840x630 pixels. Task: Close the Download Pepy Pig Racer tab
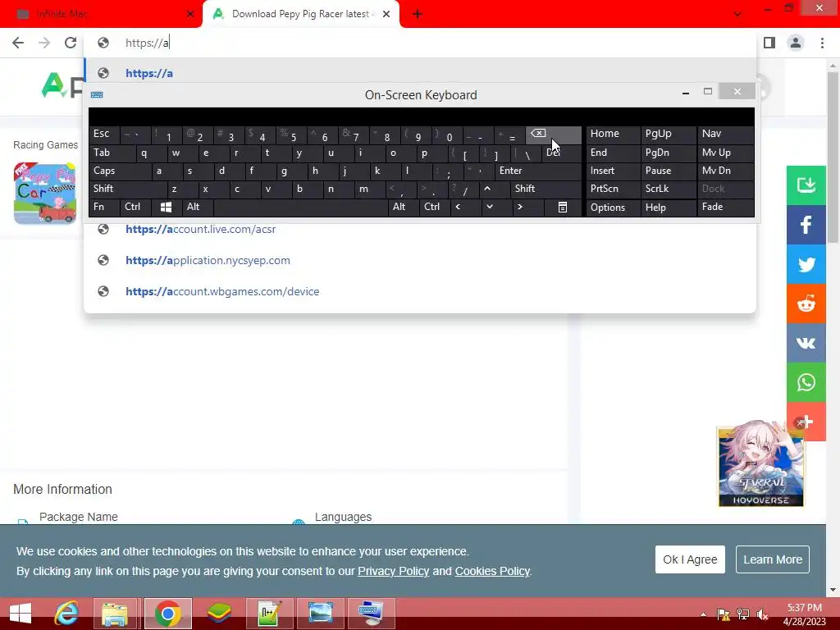coord(386,14)
